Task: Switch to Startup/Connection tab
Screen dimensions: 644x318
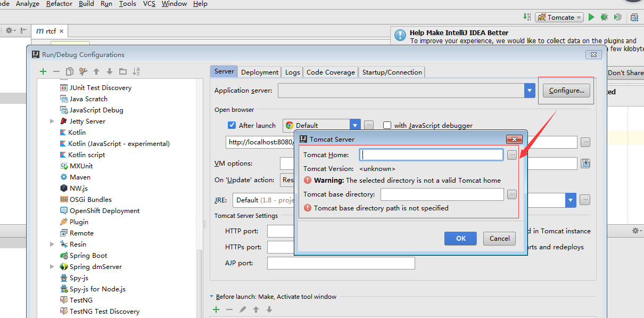Action: pos(392,72)
